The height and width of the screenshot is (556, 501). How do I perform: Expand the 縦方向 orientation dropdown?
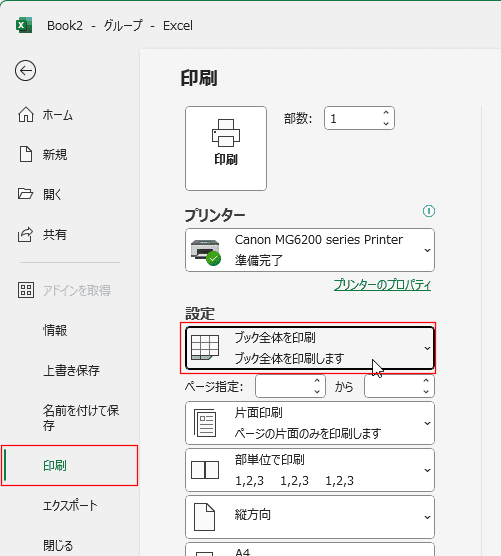310,517
